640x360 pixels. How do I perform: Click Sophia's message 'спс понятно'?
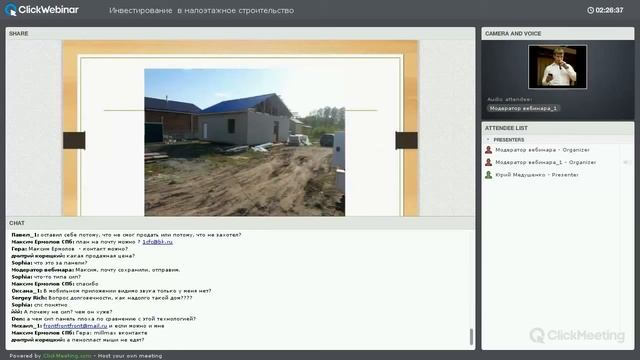[x=39, y=304]
